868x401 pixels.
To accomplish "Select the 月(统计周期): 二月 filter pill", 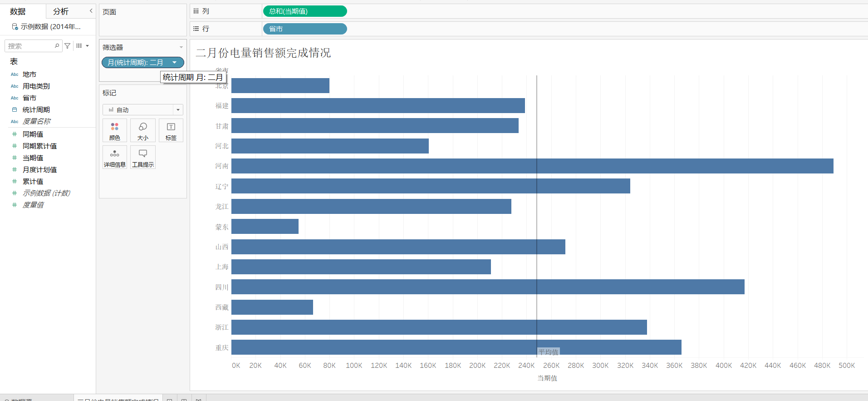I will tap(143, 63).
